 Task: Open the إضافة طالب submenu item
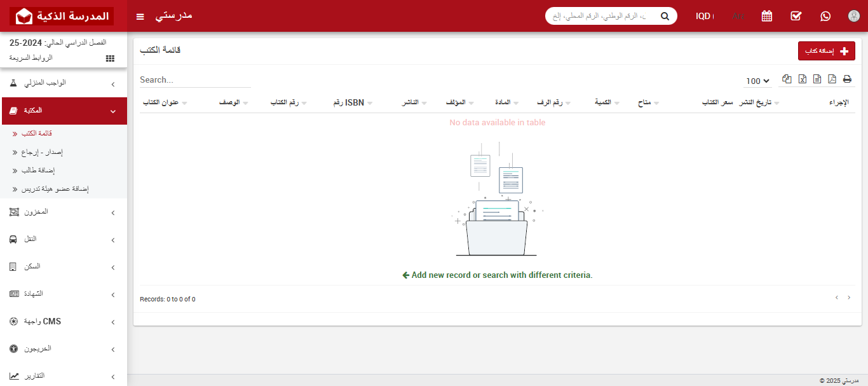click(38, 170)
